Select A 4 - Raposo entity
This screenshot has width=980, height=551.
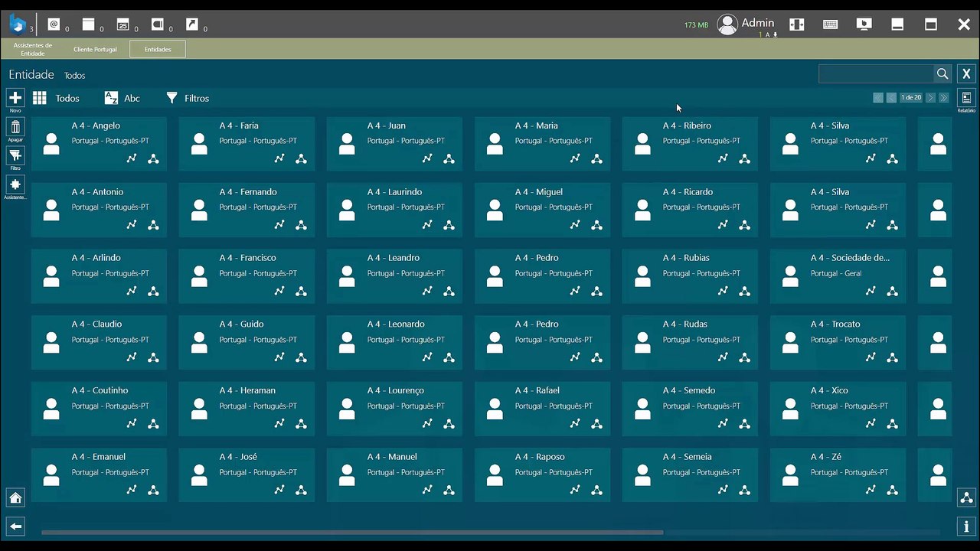tap(543, 474)
